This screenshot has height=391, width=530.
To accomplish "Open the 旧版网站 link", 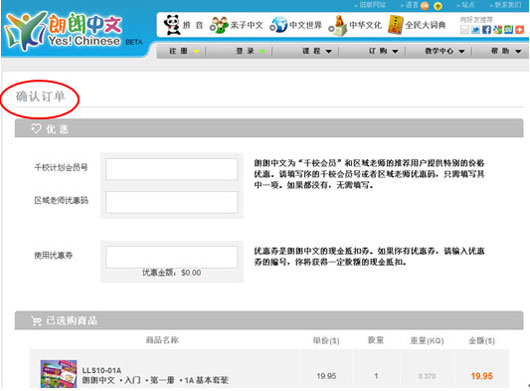I will pos(372,5).
